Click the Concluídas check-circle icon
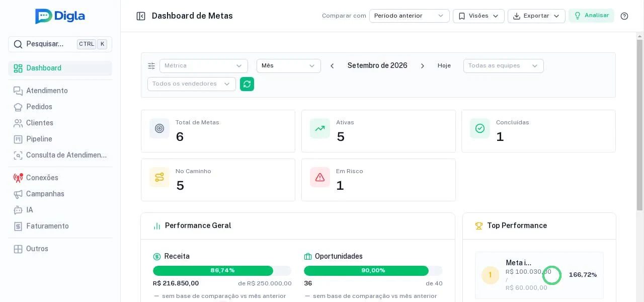Screen dimensions: 644x302 480,128
